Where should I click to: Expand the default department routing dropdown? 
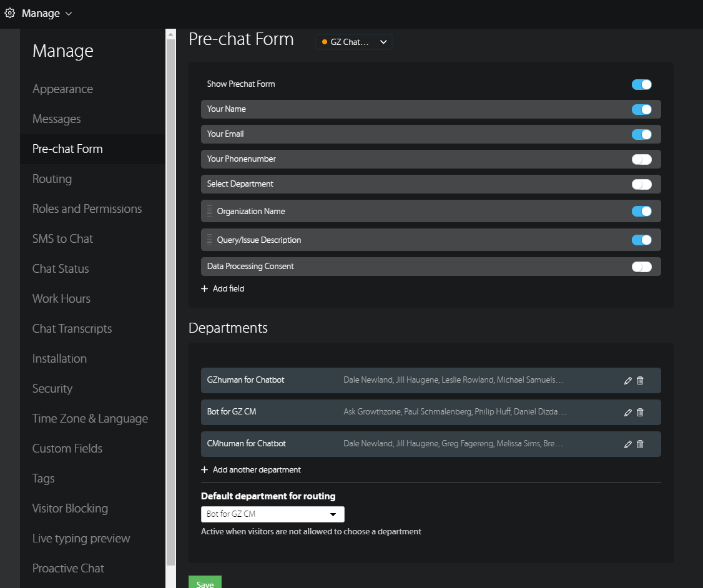point(272,514)
